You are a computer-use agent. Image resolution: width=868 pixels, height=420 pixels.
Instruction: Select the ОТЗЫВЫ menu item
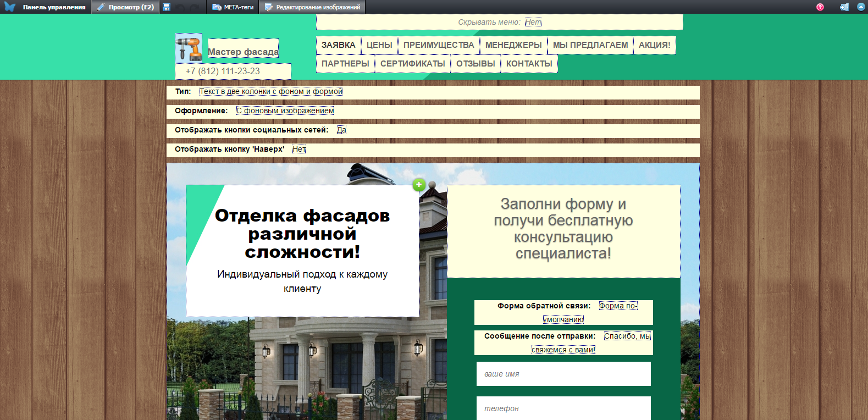476,64
